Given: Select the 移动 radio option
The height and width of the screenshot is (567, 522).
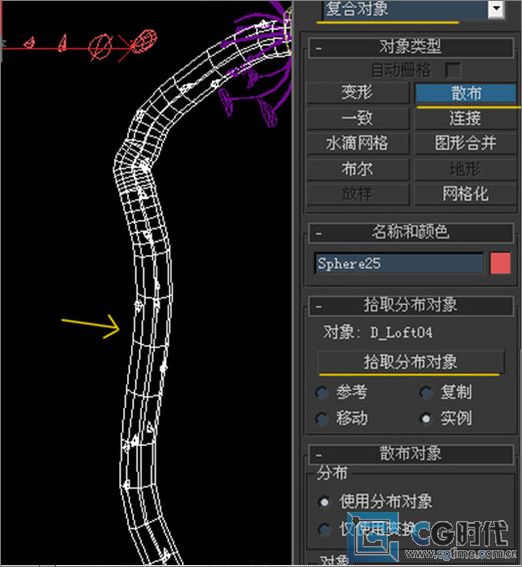Looking at the screenshot, I should point(342,419).
